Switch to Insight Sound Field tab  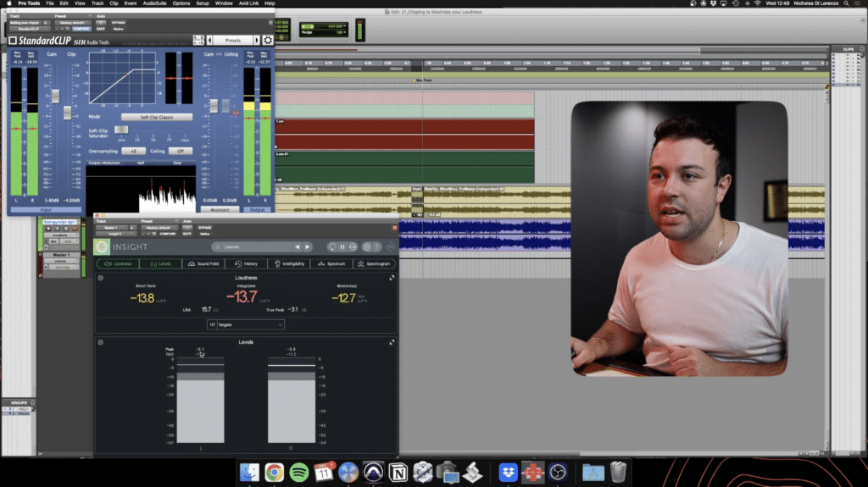(x=203, y=264)
